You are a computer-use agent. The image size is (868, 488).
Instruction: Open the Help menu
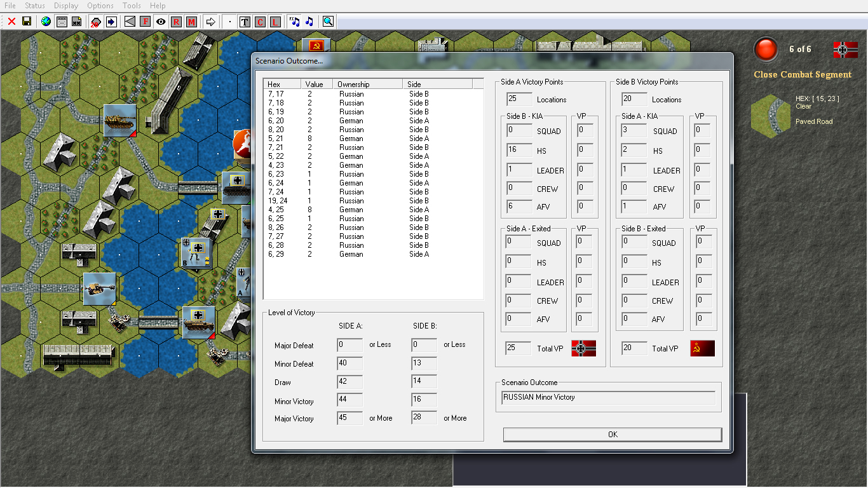157,6
